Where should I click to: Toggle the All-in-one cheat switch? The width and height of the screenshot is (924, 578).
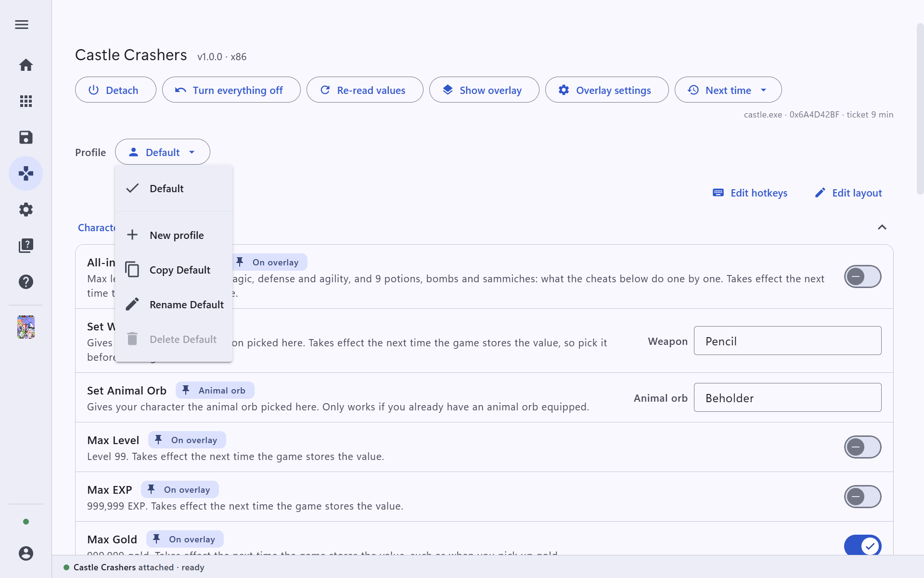pos(863,276)
